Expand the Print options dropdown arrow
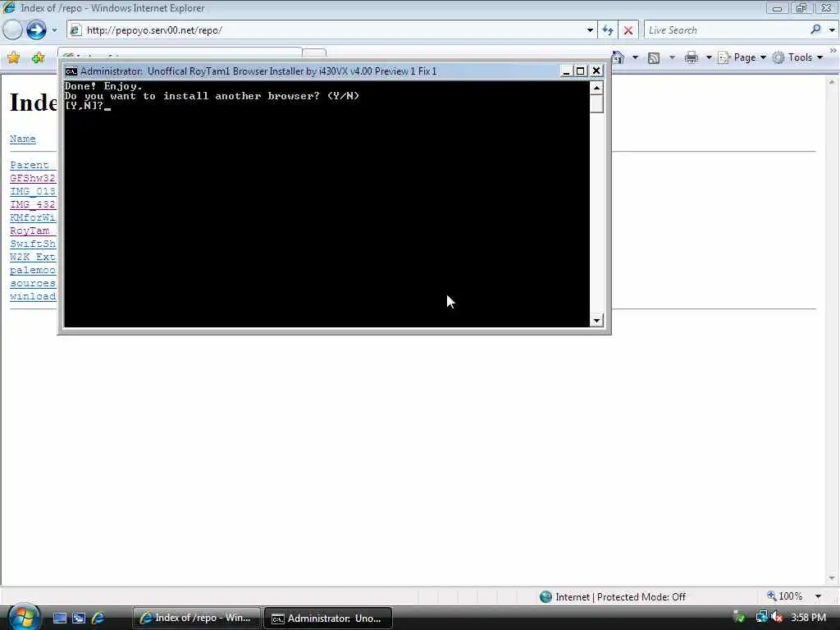This screenshot has height=630, width=840. (x=708, y=57)
